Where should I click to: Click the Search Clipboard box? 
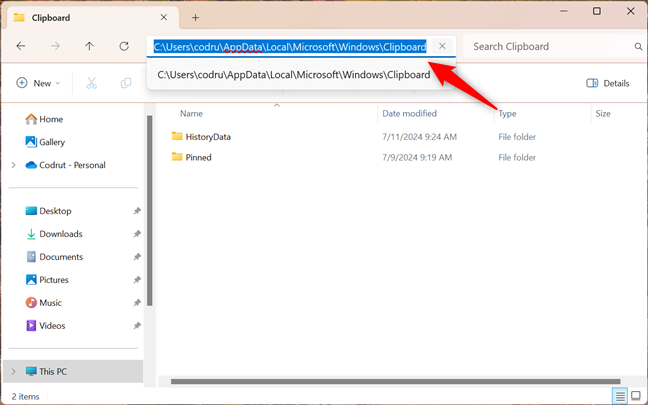(550, 46)
